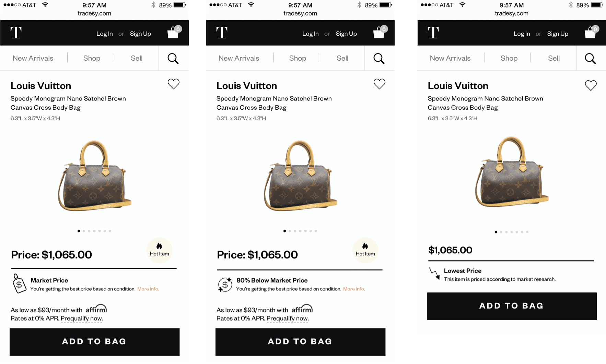This screenshot has width=606, height=364.
Task: Click Log In in the left screen
Action: [x=104, y=34]
